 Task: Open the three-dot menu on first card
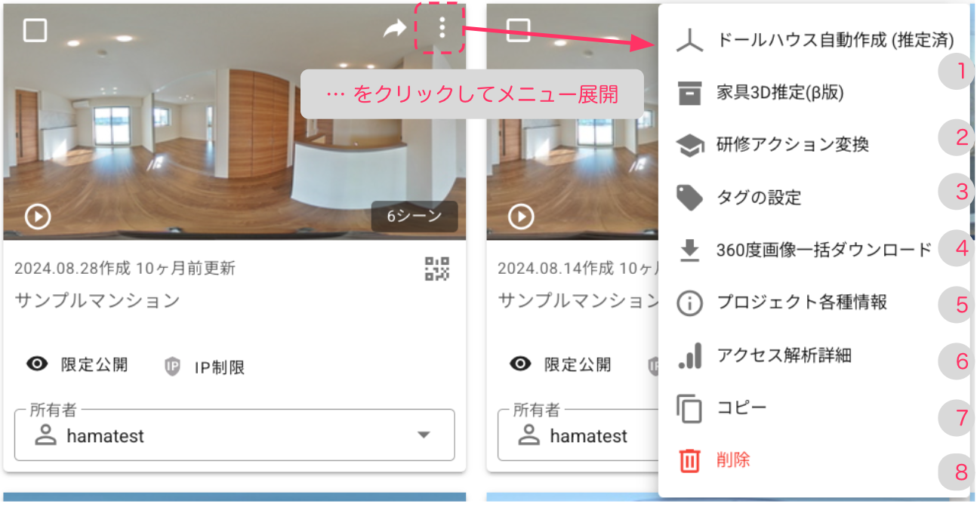coord(442,29)
